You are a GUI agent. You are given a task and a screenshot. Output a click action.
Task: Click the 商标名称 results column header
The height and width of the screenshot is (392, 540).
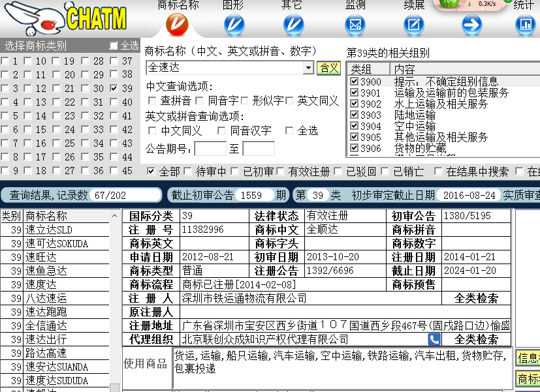[67, 216]
